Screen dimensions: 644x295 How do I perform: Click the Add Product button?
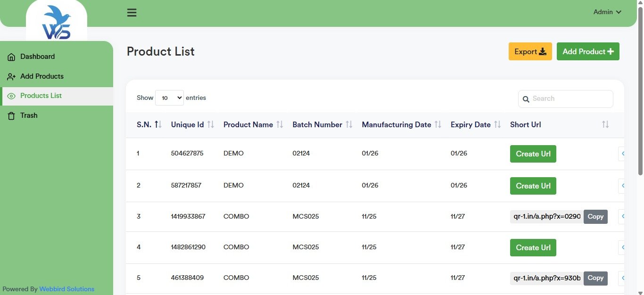point(587,52)
